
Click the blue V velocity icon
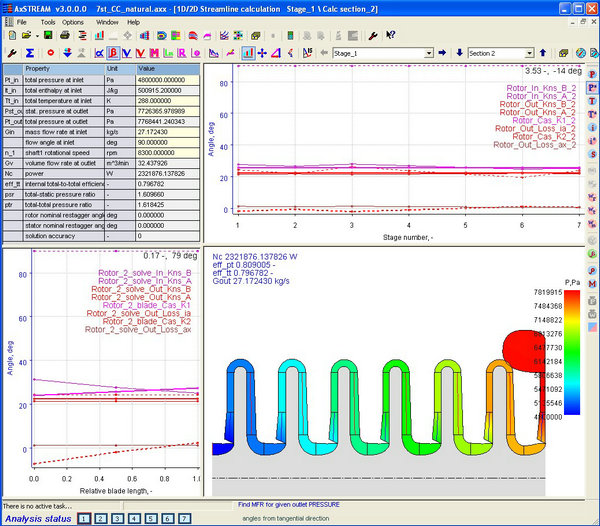tap(126, 52)
